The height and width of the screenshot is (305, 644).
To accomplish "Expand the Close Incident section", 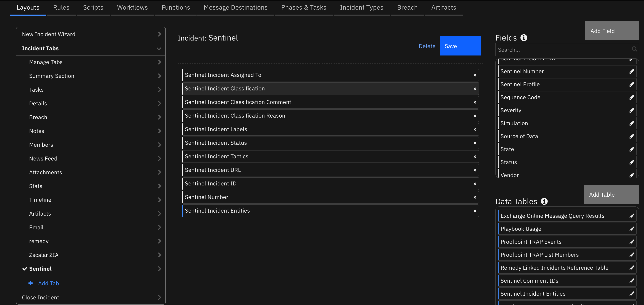I will pos(91,297).
